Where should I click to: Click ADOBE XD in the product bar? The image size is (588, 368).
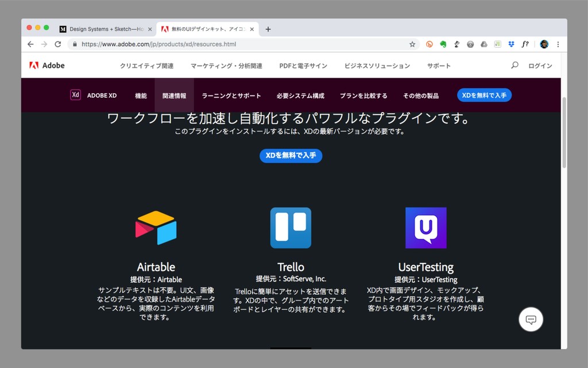coord(102,95)
